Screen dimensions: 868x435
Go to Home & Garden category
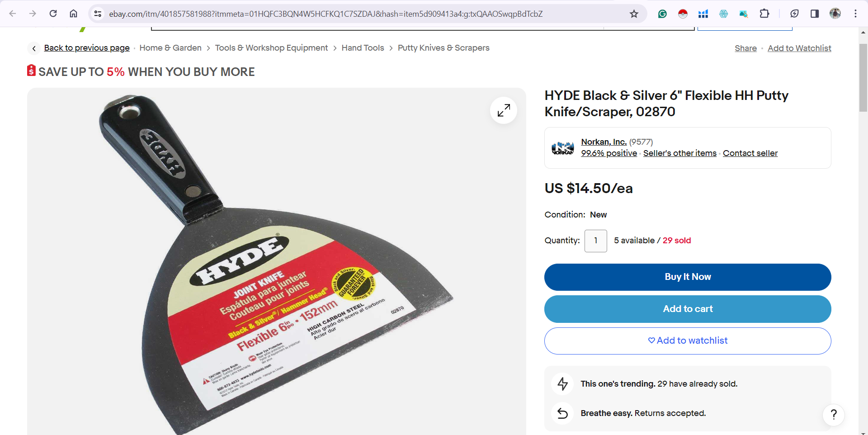click(x=170, y=48)
